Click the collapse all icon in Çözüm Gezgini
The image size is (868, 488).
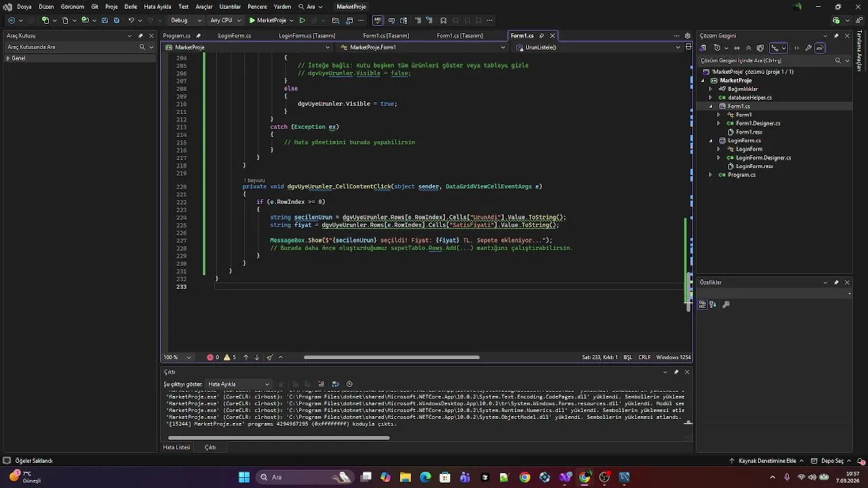click(x=749, y=47)
